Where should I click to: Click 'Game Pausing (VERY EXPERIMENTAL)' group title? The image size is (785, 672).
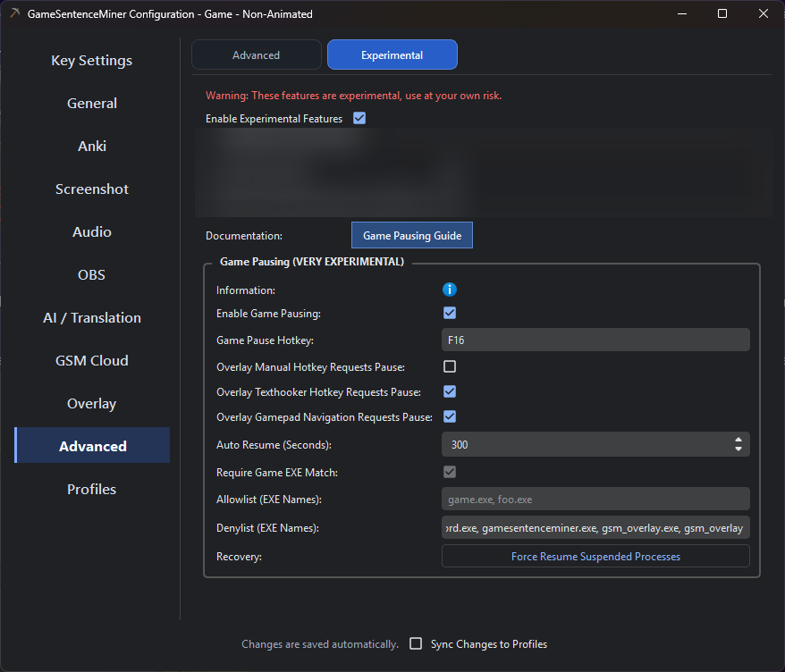click(x=312, y=262)
